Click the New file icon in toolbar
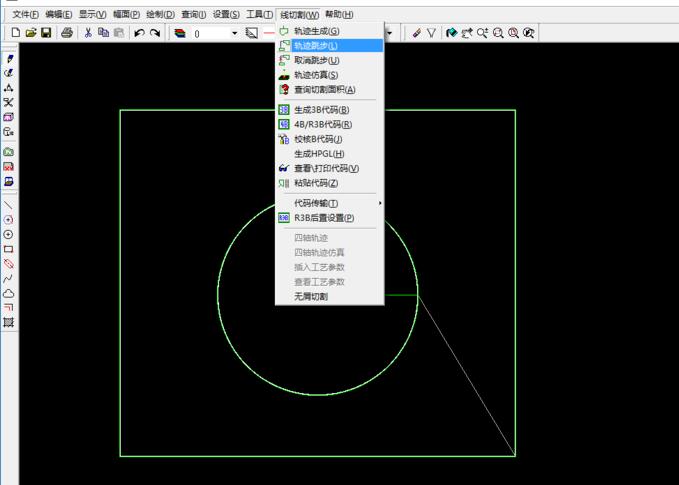This screenshot has height=485, width=679. pos(15,33)
